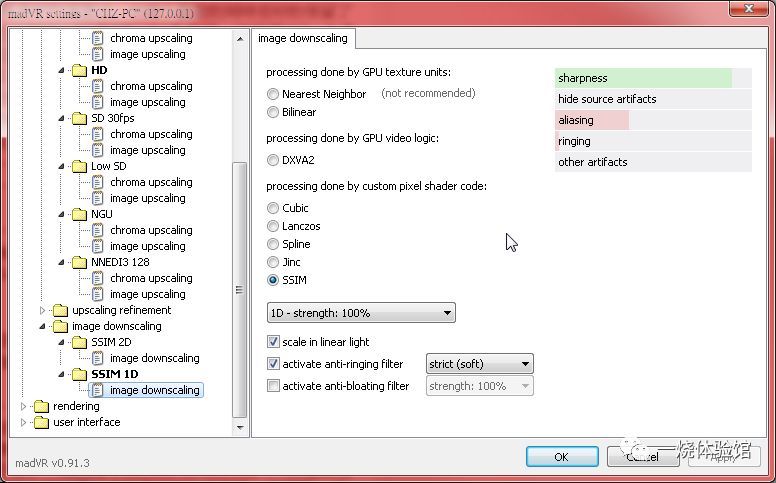Confirm settings with the OK button

[x=562, y=457]
